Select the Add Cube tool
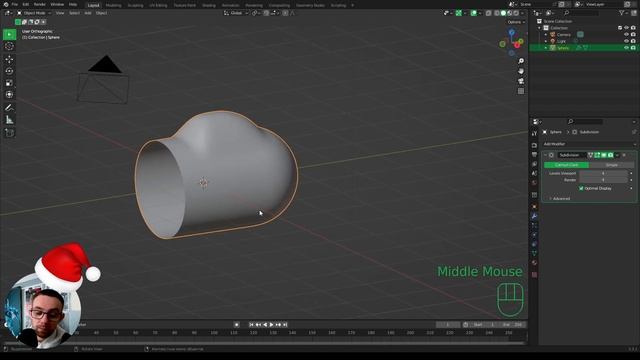Image resolution: width=640 pixels, height=360 pixels. tap(9, 133)
